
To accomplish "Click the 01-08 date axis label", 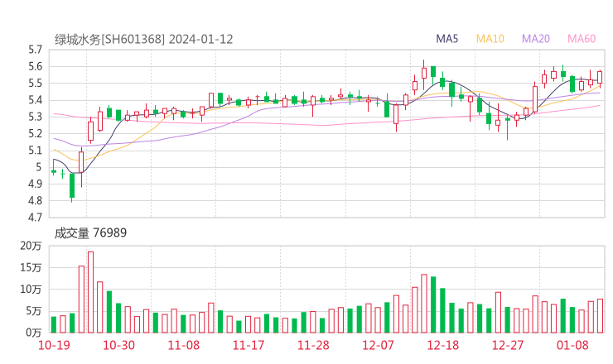I will pos(572,345).
